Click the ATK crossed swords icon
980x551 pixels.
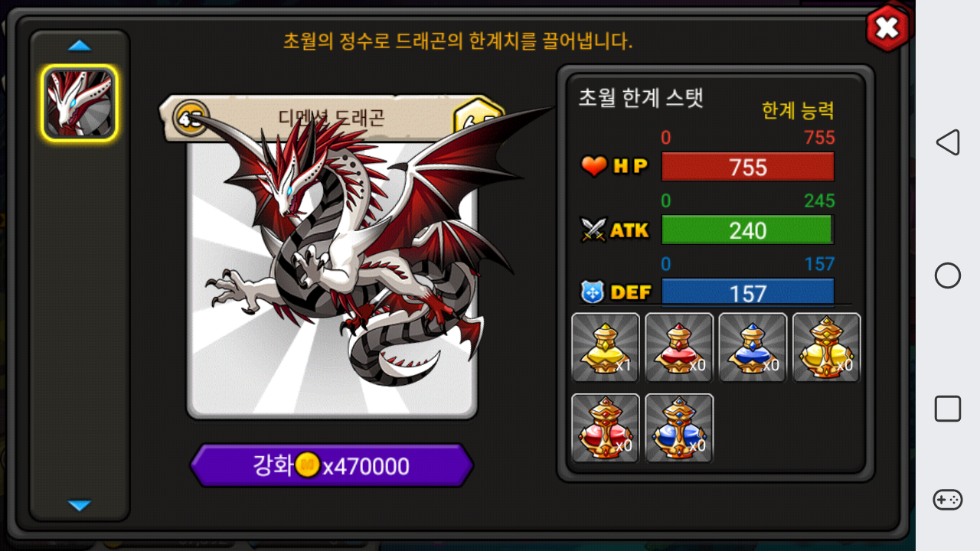(x=593, y=230)
